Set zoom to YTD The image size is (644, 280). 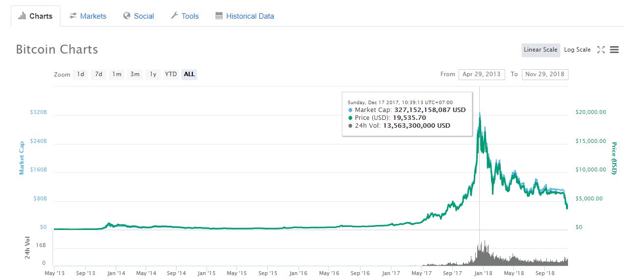pyautogui.click(x=171, y=74)
